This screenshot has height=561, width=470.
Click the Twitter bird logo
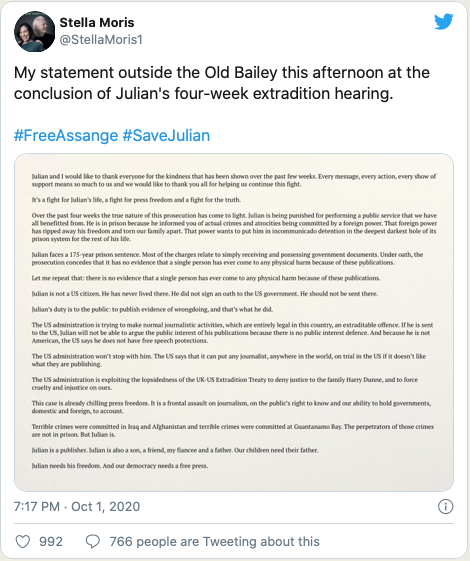click(444, 22)
